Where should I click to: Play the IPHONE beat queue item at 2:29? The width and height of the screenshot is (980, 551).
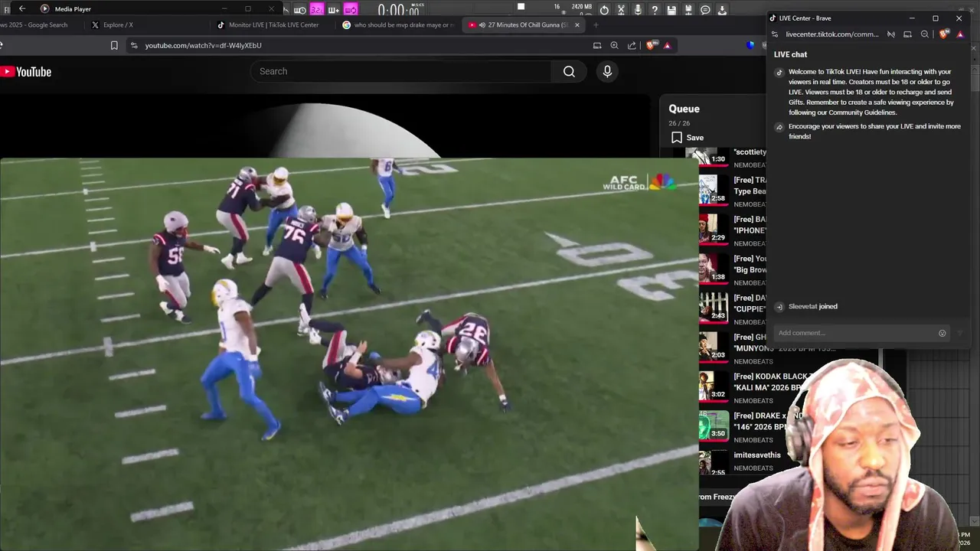[x=733, y=229]
